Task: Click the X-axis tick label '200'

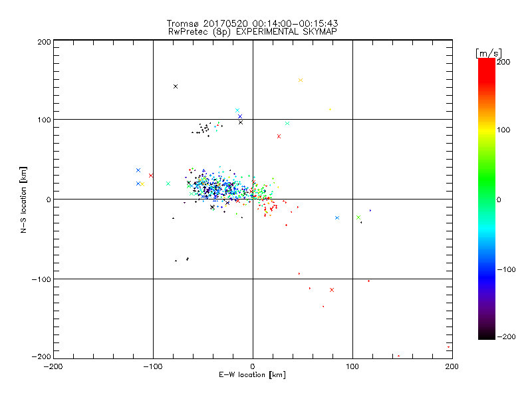Action: tap(452, 366)
